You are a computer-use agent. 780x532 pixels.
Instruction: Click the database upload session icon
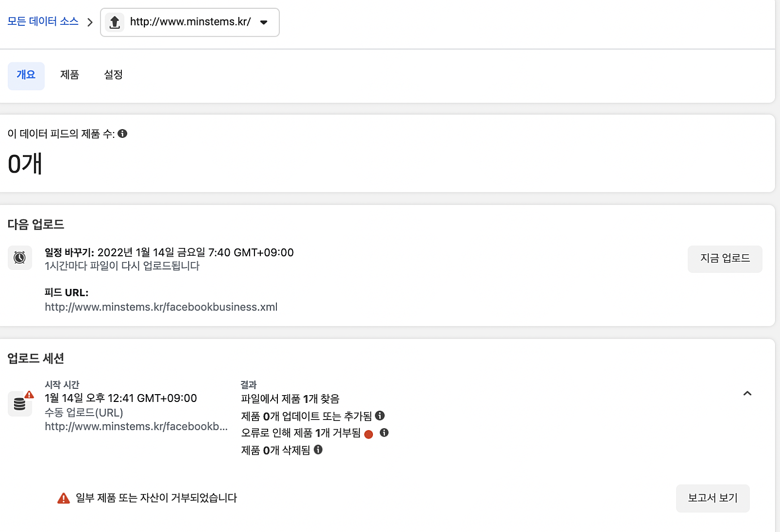pos(20,403)
